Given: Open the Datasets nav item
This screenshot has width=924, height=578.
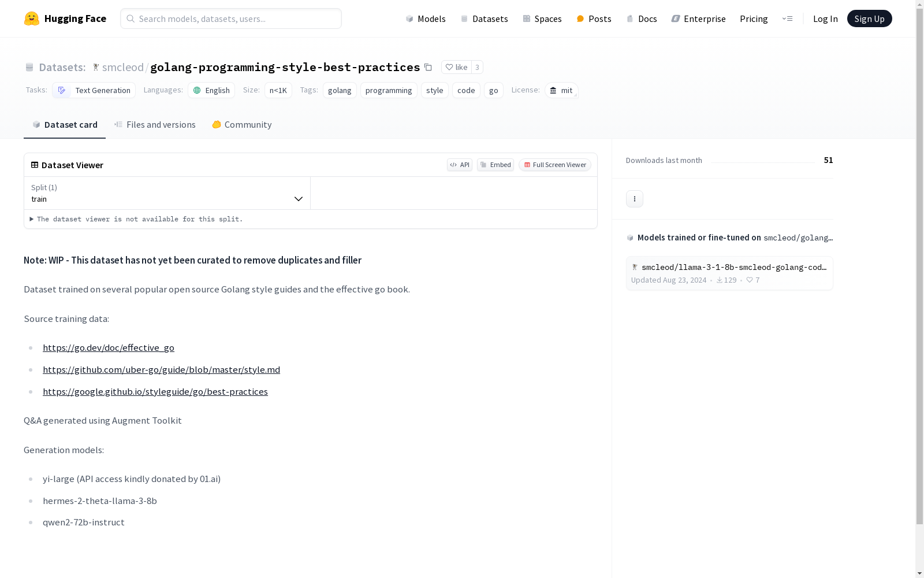Looking at the screenshot, I should (x=484, y=18).
